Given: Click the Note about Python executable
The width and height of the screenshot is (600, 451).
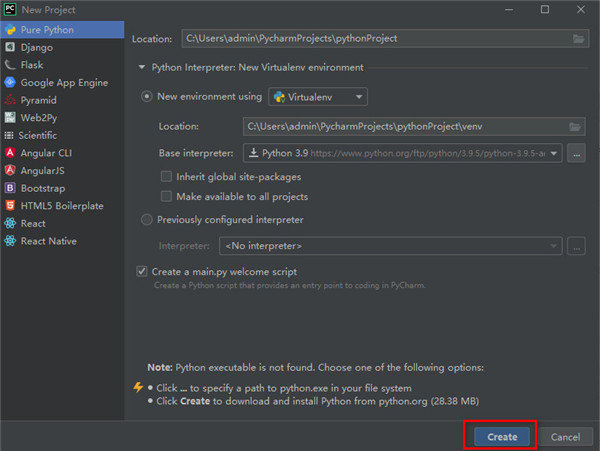Looking at the screenshot, I should [x=315, y=367].
